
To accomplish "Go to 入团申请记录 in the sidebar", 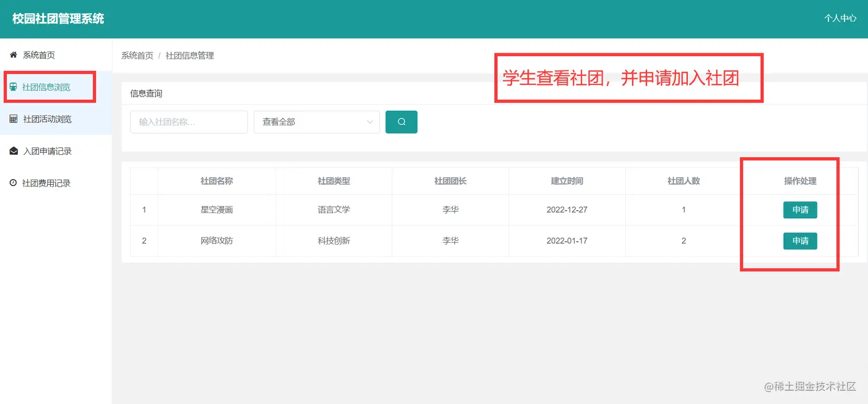I will pyautogui.click(x=56, y=151).
